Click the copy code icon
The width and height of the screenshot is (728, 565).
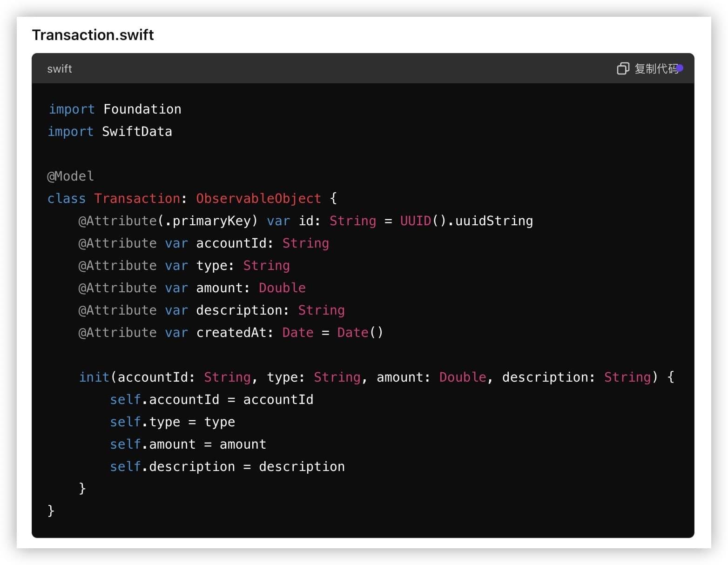622,69
